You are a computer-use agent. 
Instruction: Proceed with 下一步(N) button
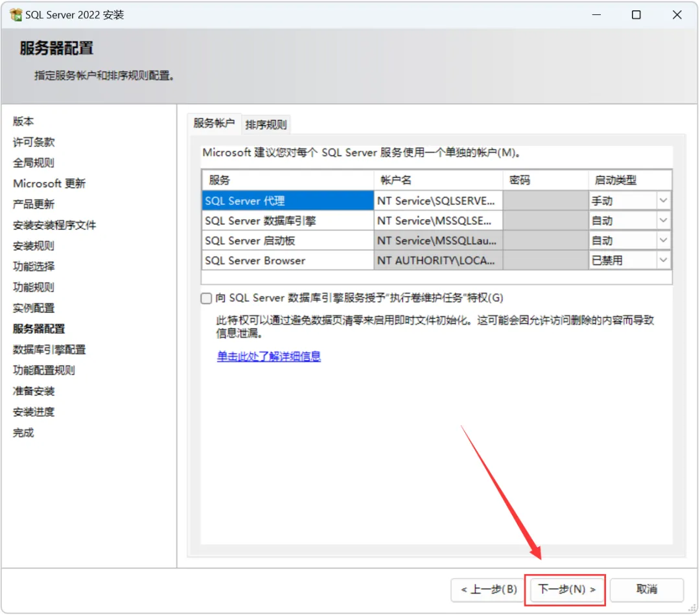coord(566,590)
